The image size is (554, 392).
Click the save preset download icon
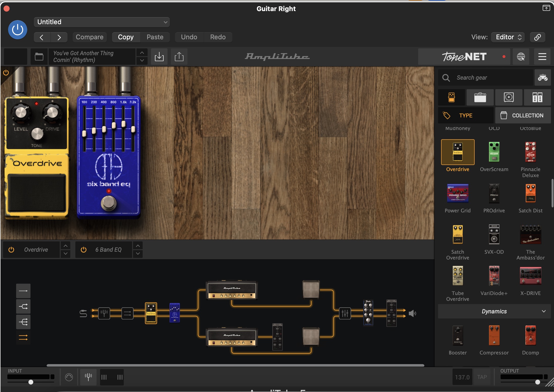click(x=159, y=57)
